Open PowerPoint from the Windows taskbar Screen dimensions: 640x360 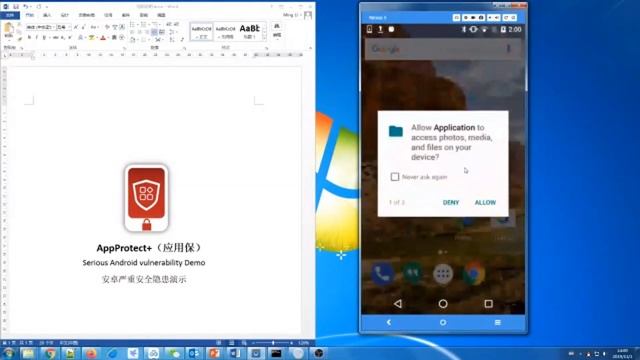pos(214,353)
